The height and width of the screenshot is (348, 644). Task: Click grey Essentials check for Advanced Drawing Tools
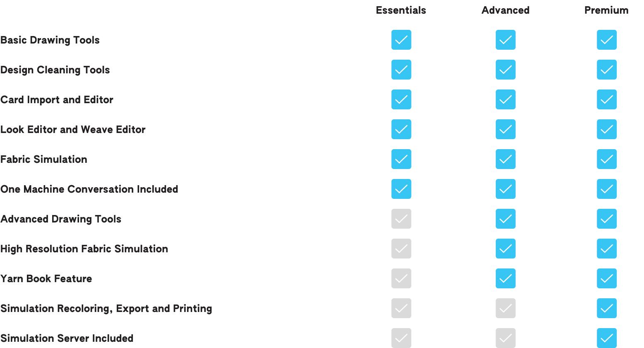[401, 219]
